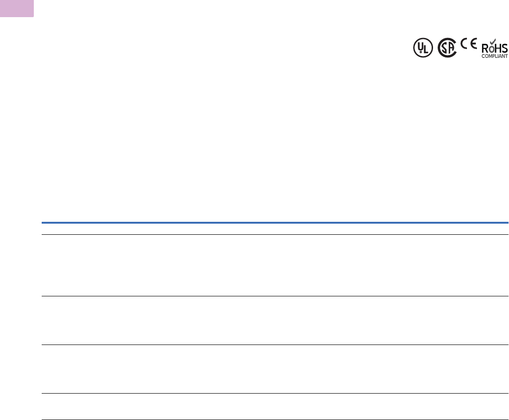Viewport: 509px width, 420px height.
Task: Click the first tall empty table row
Action: tap(275, 265)
